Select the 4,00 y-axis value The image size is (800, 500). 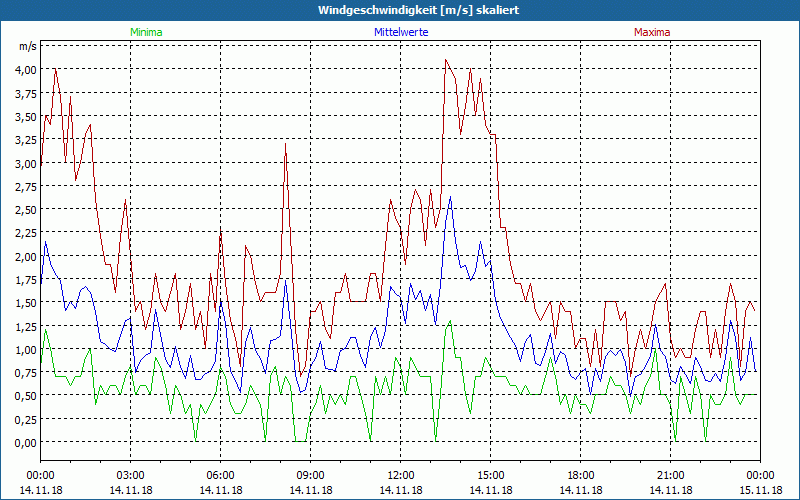tap(25, 70)
